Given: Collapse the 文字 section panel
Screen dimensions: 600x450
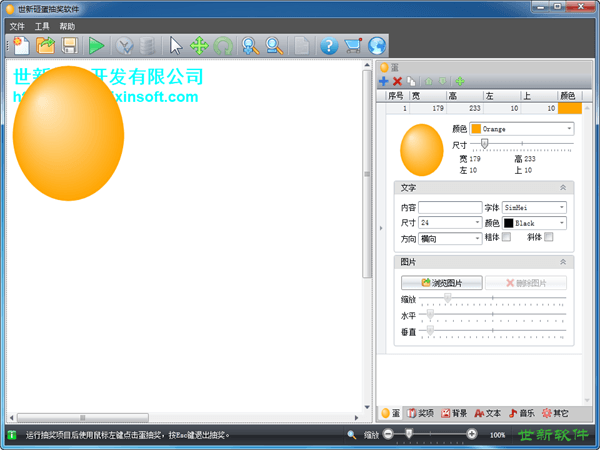Looking at the screenshot, I should 562,187.
